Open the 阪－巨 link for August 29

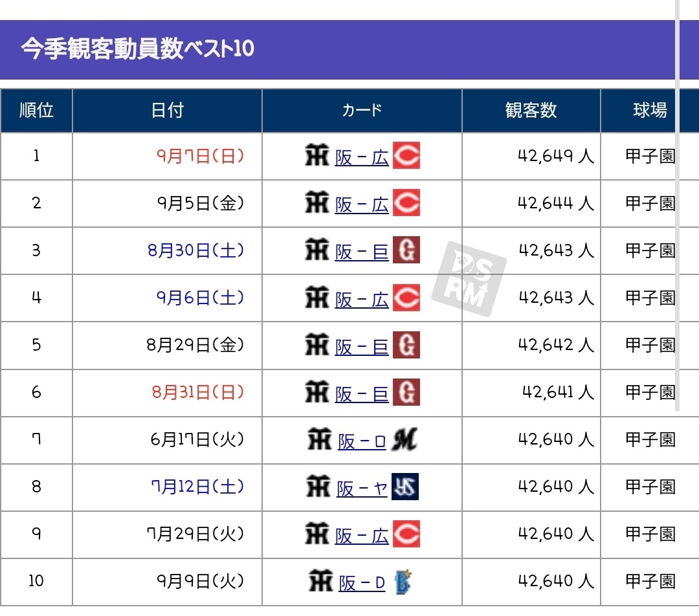[362, 346]
